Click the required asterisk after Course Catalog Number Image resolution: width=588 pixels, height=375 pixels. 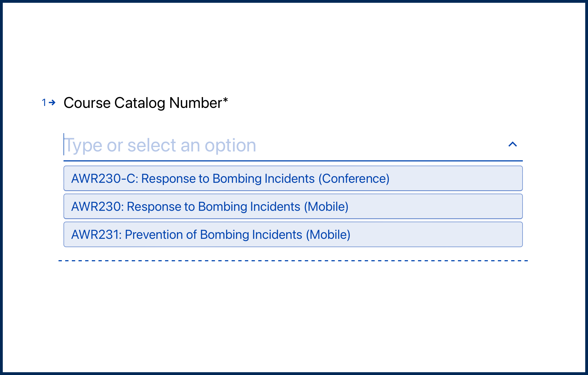[x=225, y=100]
